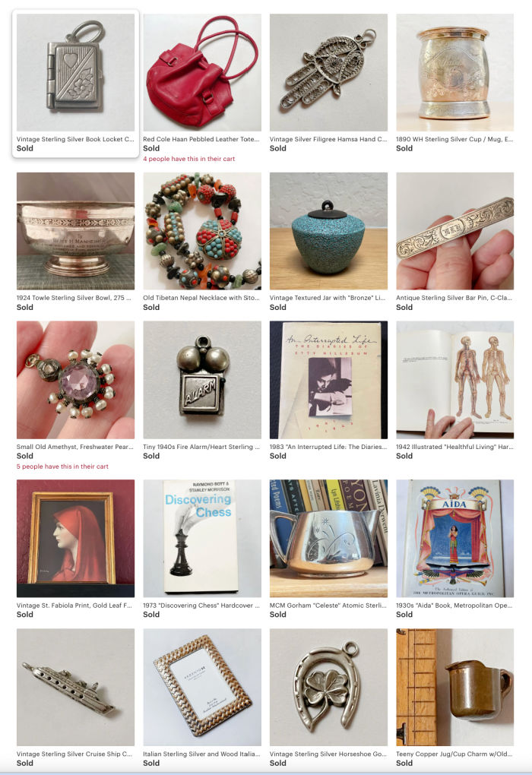
Task: Open the sterling silver cruise ship charm photo
Action: pyautogui.click(x=75, y=687)
